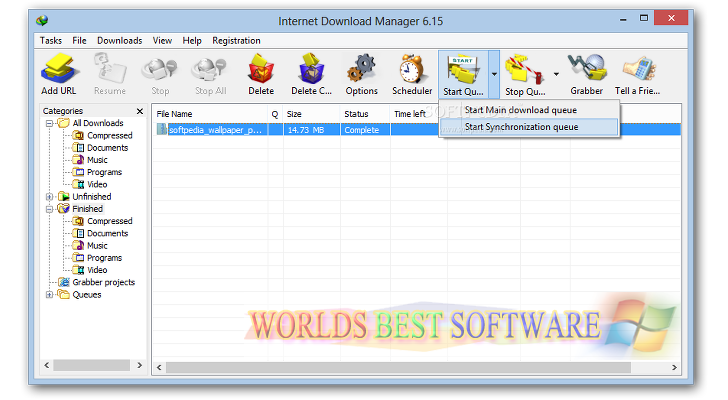Image resolution: width=728 pixels, height=400 pixels.
Task: Click the file icon of softpedia_wallpaper row
Action: pyautogui.click(x=162, y=129)
